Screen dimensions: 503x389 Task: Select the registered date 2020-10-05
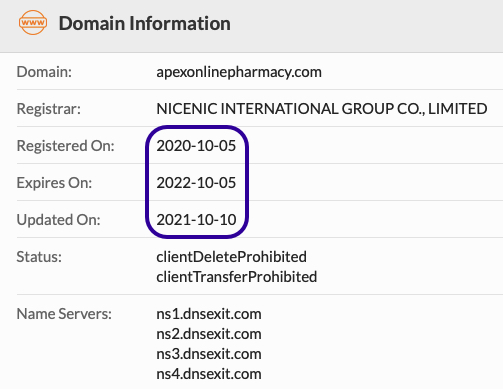click(196, 146)
